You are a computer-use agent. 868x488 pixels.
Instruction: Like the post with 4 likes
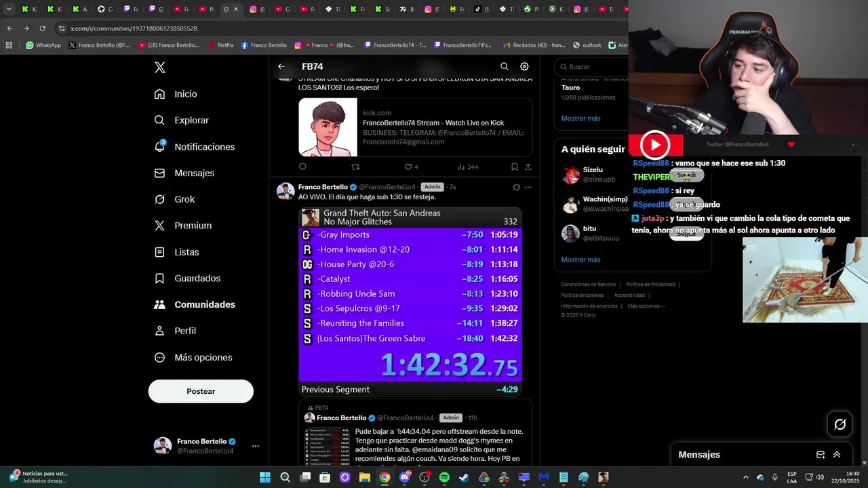411,167
